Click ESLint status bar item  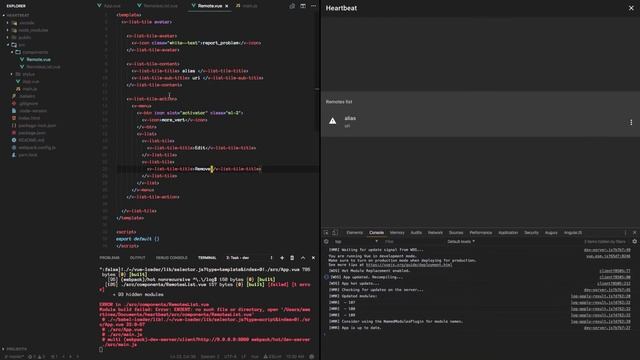coord(272,357)
